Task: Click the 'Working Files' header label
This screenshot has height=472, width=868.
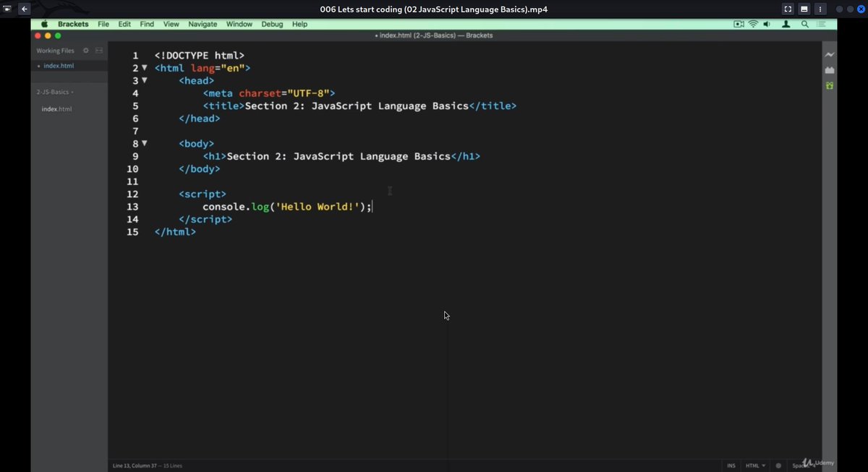Action: (55, 51)
